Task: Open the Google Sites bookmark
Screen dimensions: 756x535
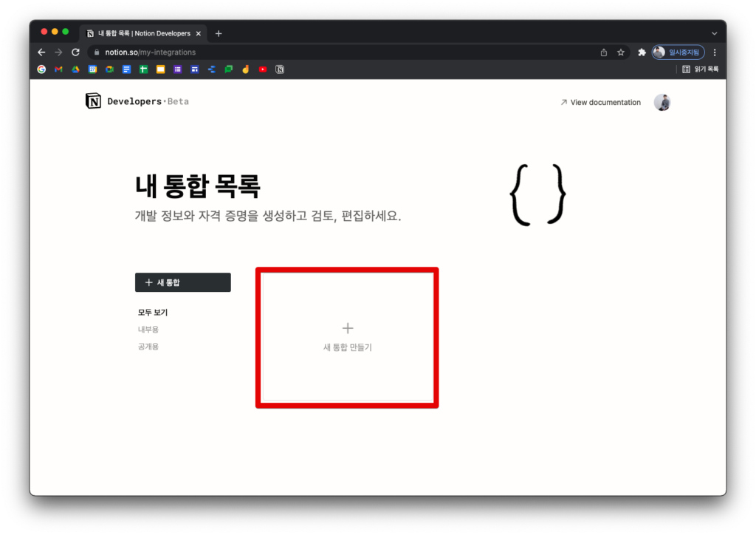Action: [195, 69]
